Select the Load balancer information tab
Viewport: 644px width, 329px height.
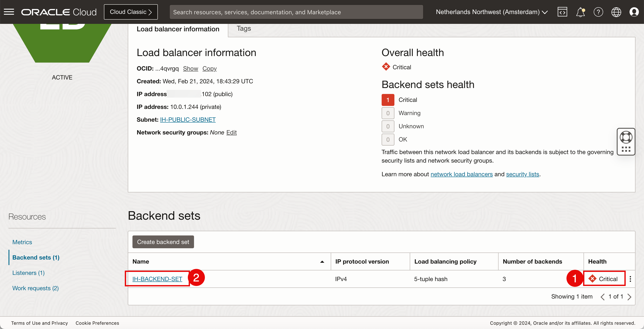[x=178, y=29]
